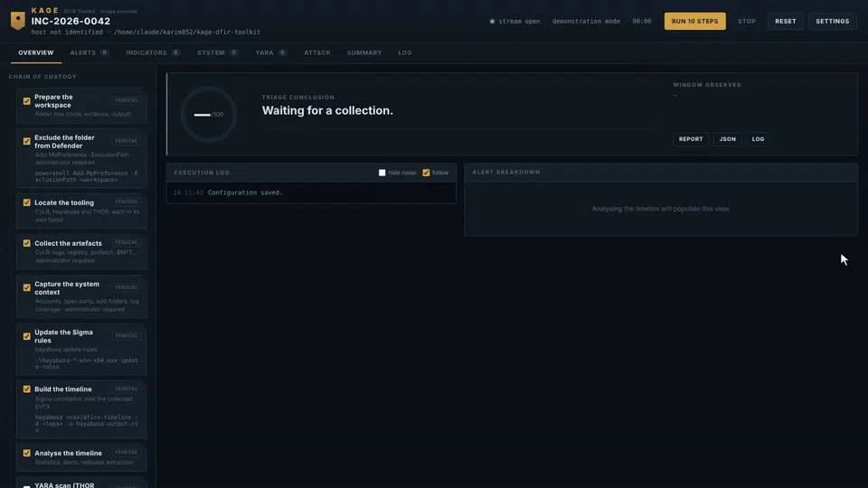Open the YARA tab
This screenshot has height=488, width=868.
[x=270, y=52]
